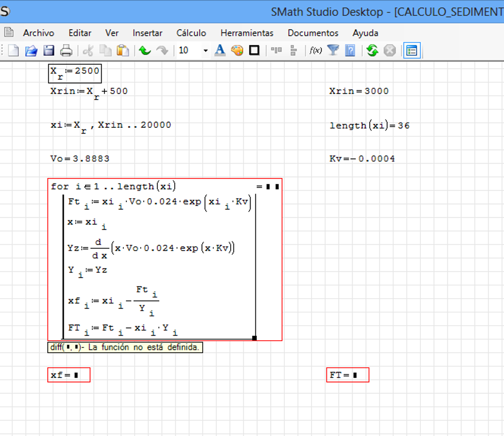The width and height of the screenshot is (504, 436).
Task: Undo the last action with the green arrow
Action: click(145, 50)
